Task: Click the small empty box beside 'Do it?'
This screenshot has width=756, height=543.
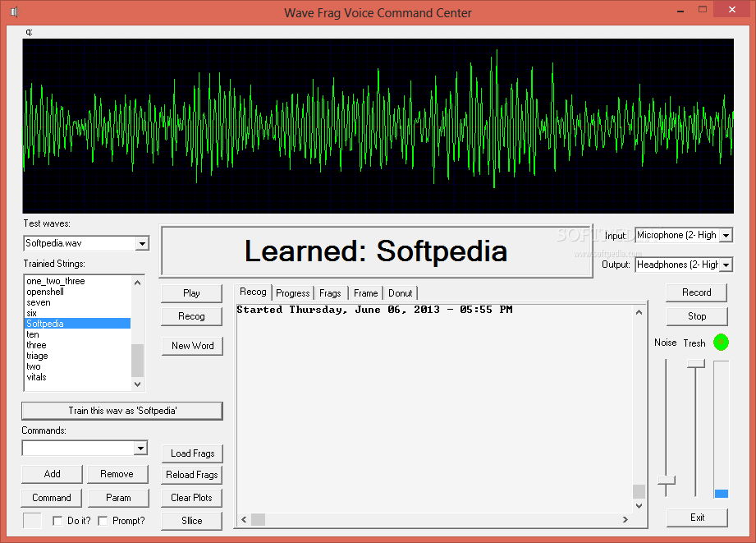Action: click(x=32, y=521)
